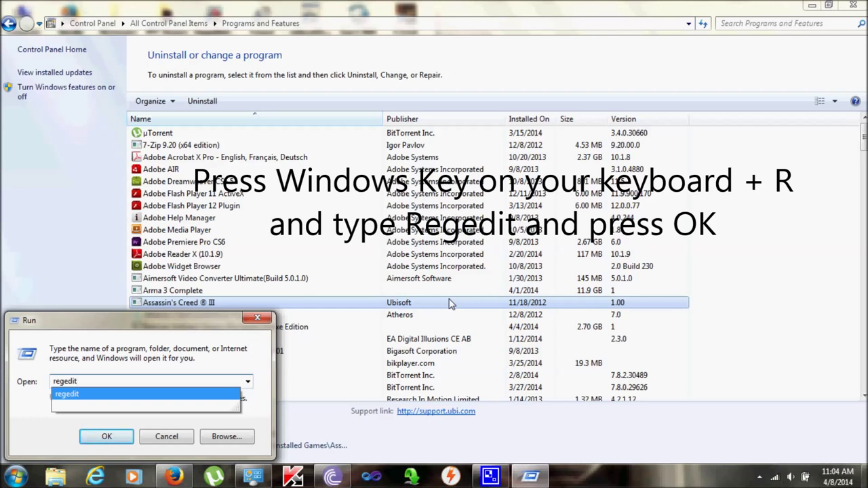Select Adobe Media Player row

point(409,230)
